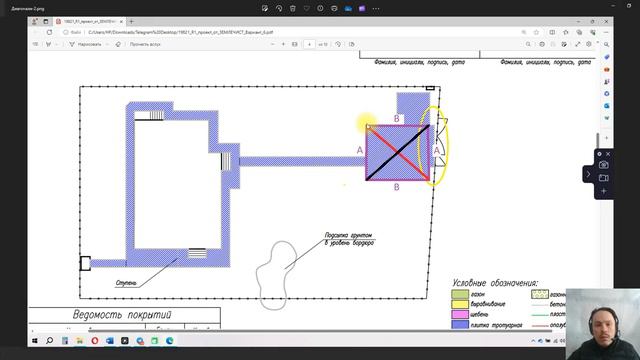Click the pink щебень legend swatch
The width and height of the screenshot is (640, 360).
[460, 314]
